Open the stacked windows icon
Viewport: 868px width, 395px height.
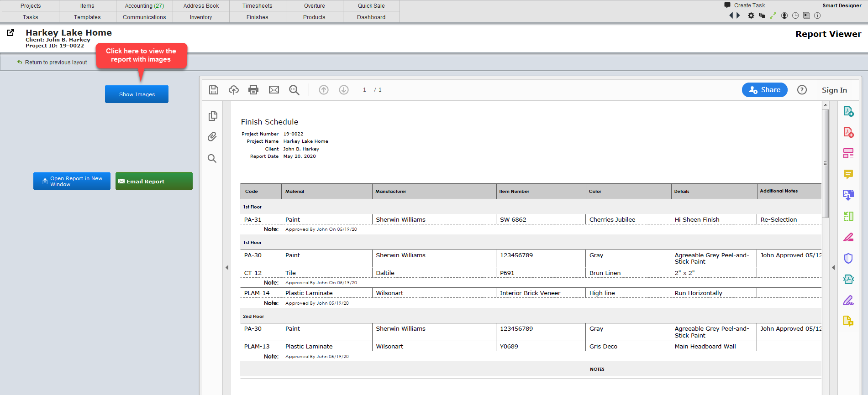762,16
